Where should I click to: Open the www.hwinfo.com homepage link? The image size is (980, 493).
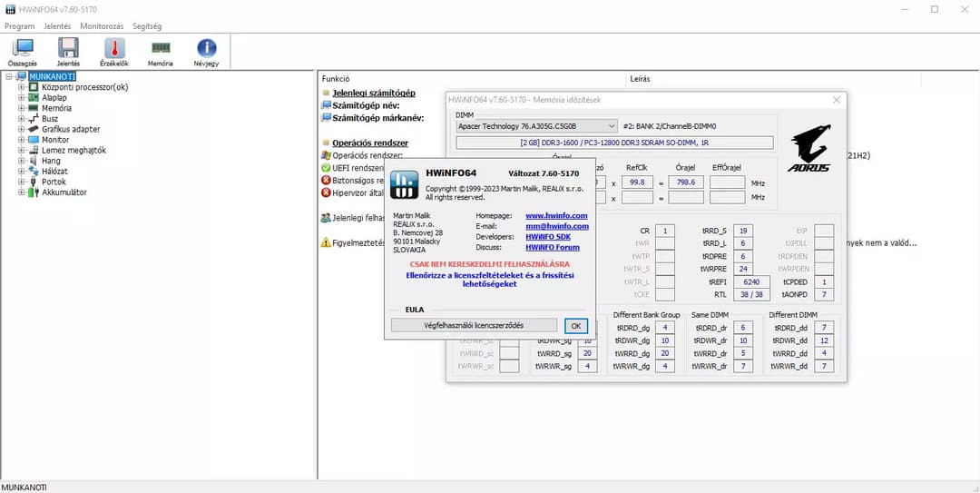pyautogui.click(x=556, y=215)
